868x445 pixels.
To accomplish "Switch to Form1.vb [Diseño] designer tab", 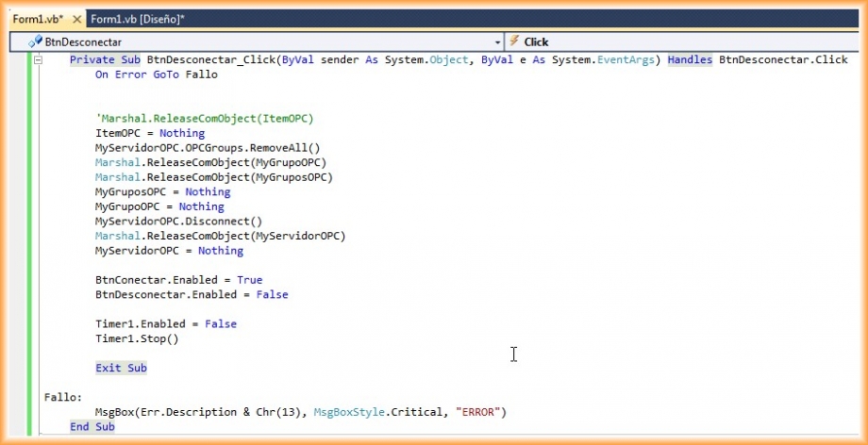I will pyautogui.click(x=138, y=19).
